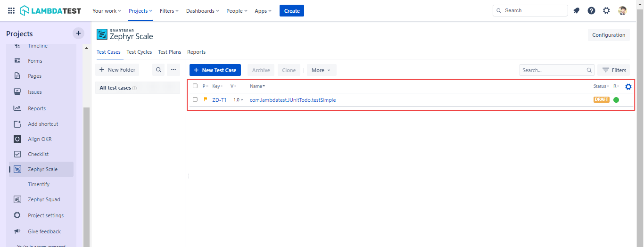
Task: Click the Align OKR icon
Action: click(17, 139)
